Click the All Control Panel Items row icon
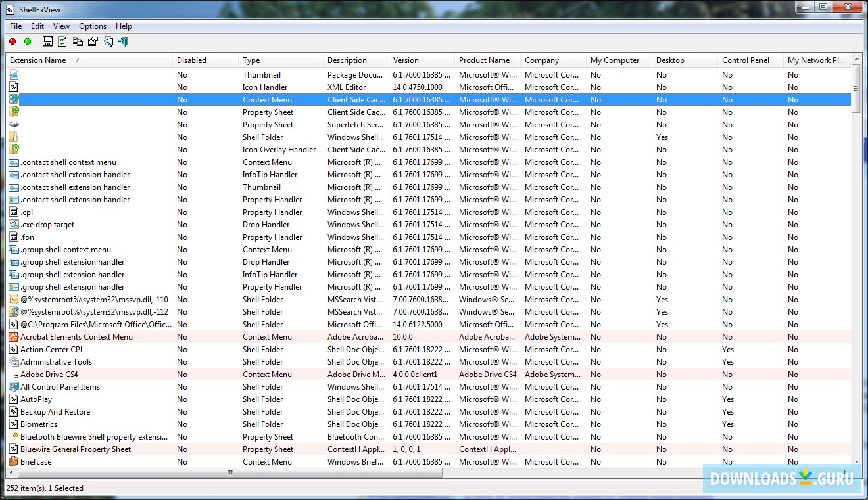The width and height of the screenshot is (868, 500). (x=13, y=387)
